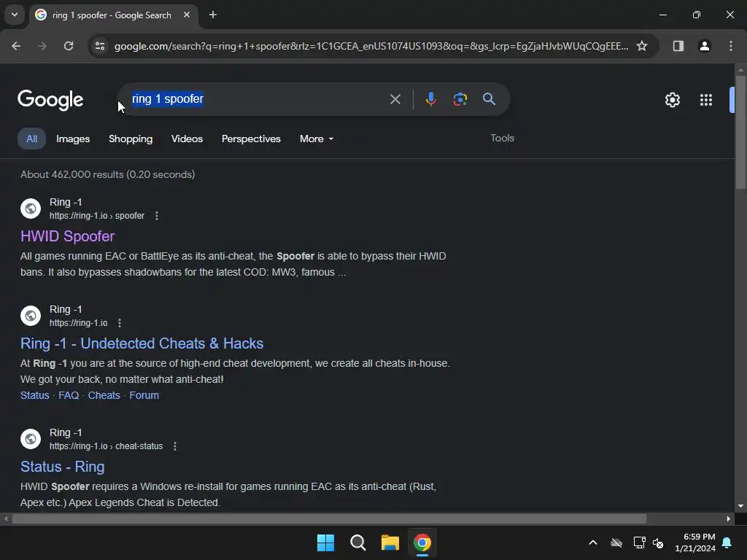747x560 pixels.
Task: Click the OneDrive cloud tray icon
Action: pyautogui.click(x=616, y=542)
